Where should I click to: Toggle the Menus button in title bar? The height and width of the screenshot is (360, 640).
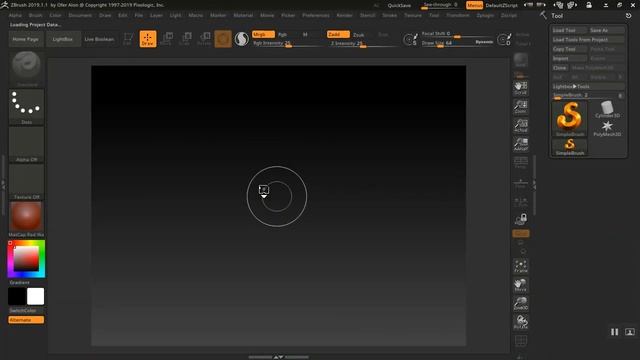[x=474, y=5]
